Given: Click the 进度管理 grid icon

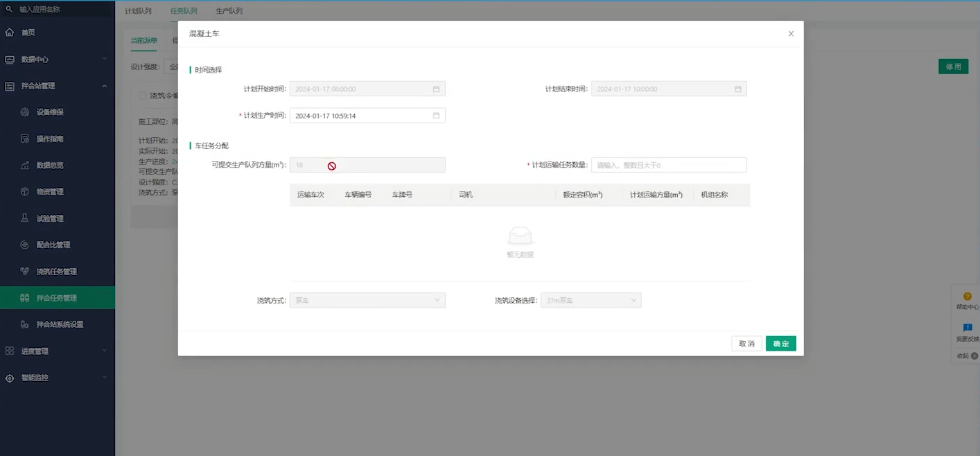Looking at the screenshot, I should [10, 351].
